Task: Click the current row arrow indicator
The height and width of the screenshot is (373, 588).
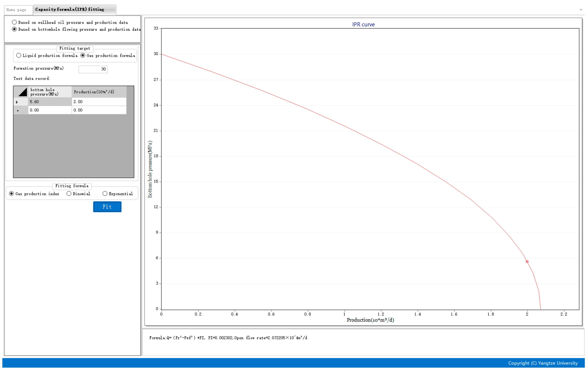Action: tap(17, 102)
